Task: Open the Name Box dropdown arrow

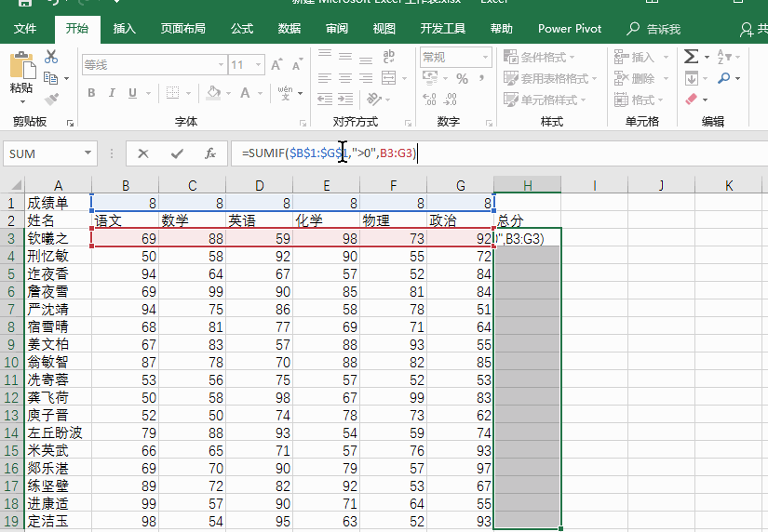Action: [88, 153]
